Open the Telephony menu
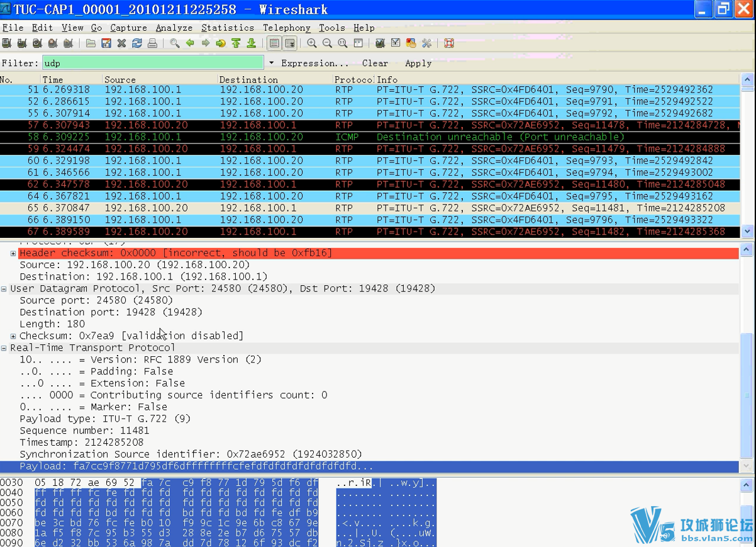This screenshot has width=756, height=547. [x=286, y=28]
